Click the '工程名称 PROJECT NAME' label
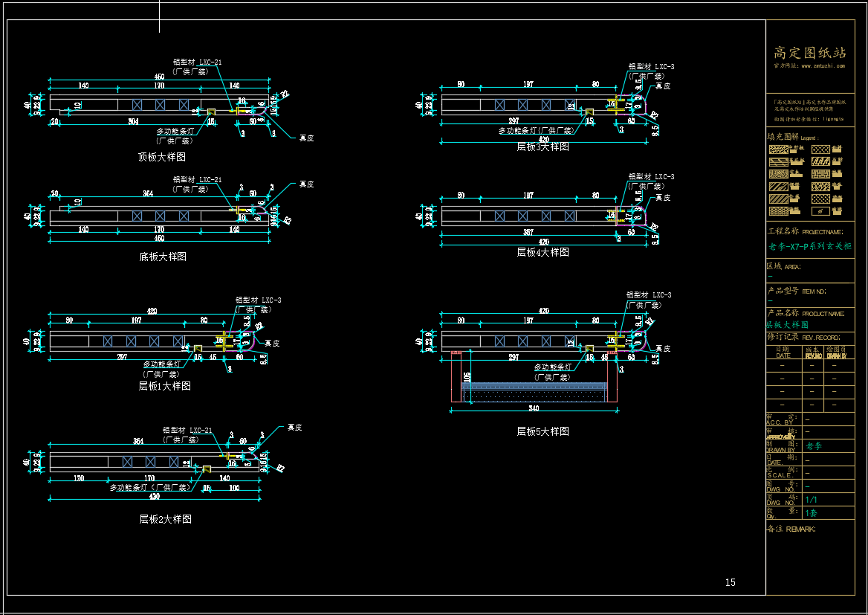The width and height of the screenshot is (868, 615). (806, 231)
